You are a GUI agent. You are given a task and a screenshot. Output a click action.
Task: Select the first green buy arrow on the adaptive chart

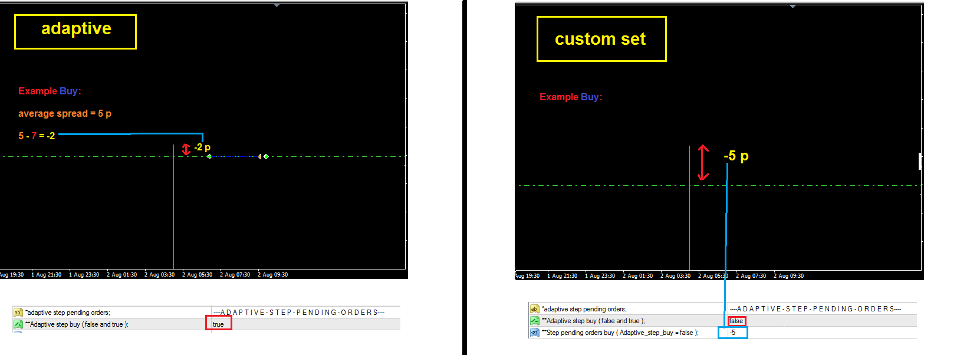[x=209, y=156]
